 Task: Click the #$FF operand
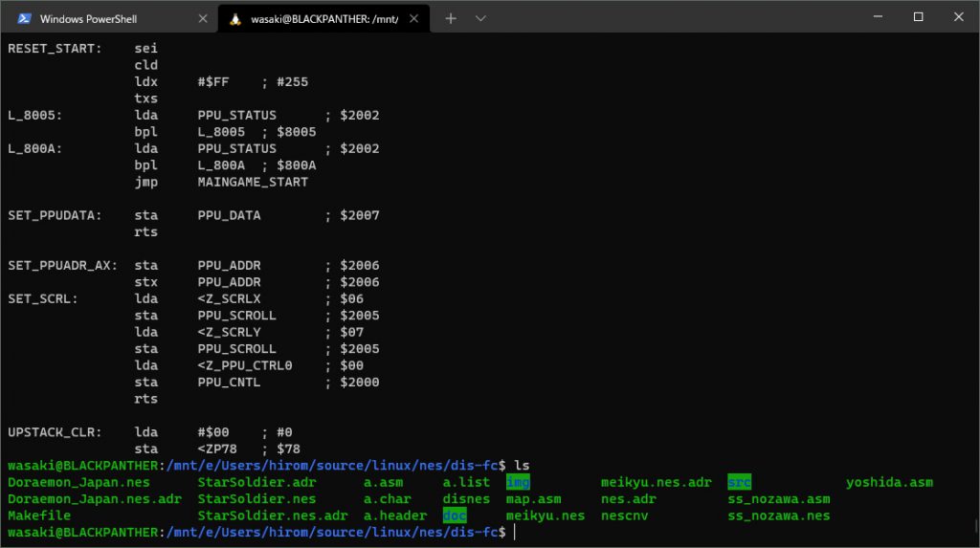click(x=213, y=82)
